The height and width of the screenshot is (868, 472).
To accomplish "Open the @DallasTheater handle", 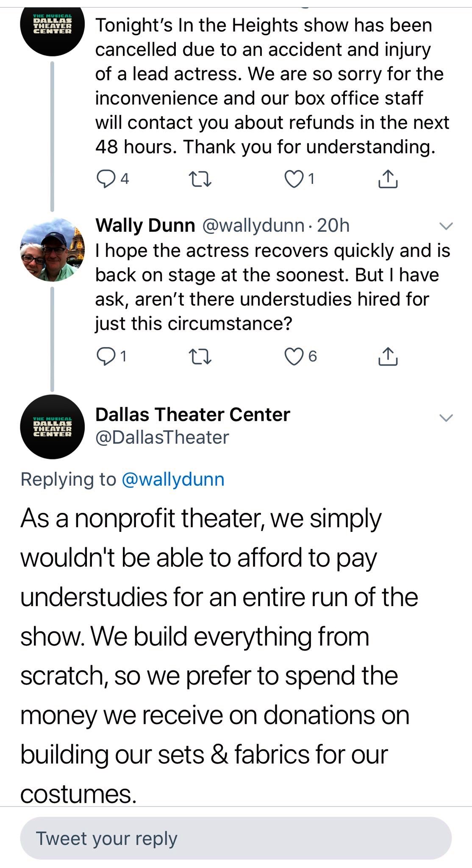I will pos(162,437).
